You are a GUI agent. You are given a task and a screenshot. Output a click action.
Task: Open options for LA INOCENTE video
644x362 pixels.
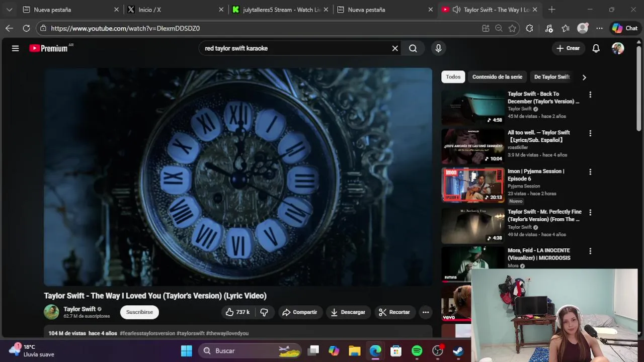[590, 251]
